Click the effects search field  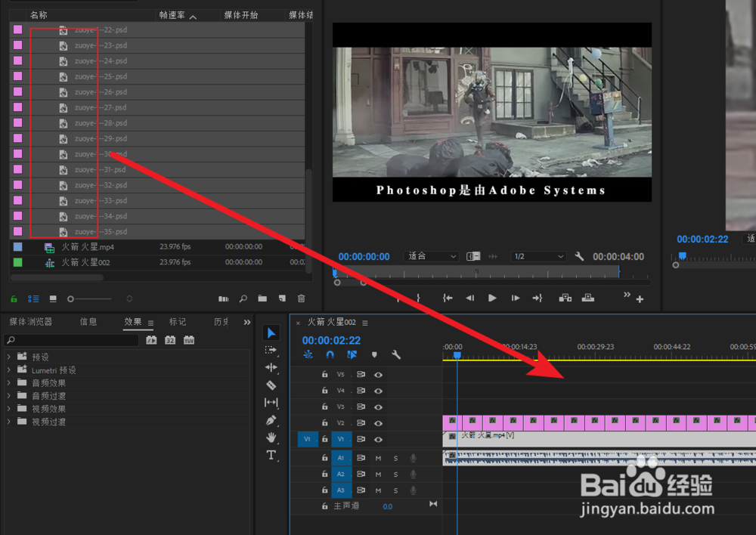click(71, 340)
